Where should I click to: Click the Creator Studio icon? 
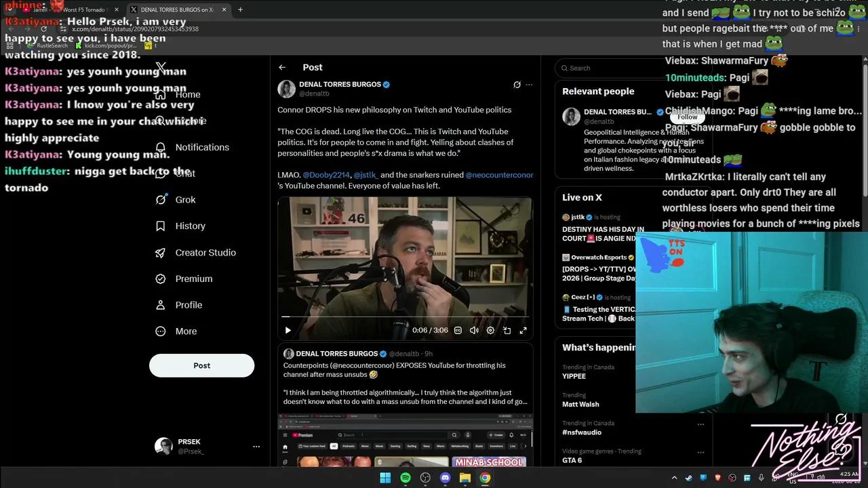[x=161, y=252]
